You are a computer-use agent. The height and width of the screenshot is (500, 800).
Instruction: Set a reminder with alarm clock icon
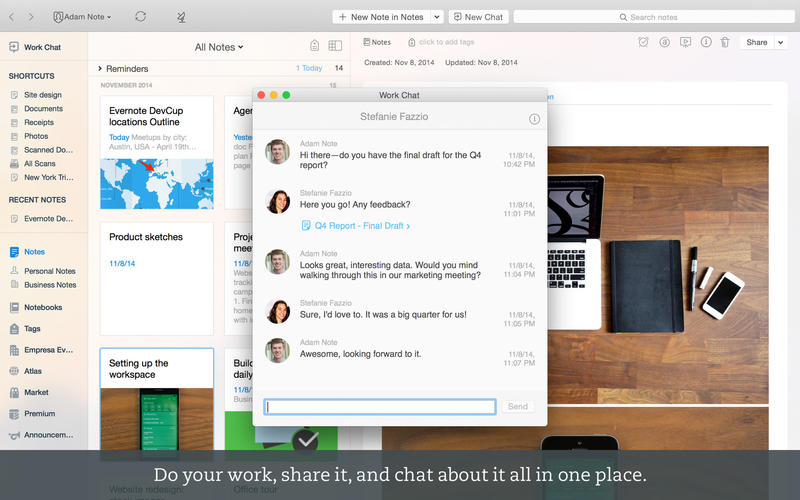[x=643, y=42]
